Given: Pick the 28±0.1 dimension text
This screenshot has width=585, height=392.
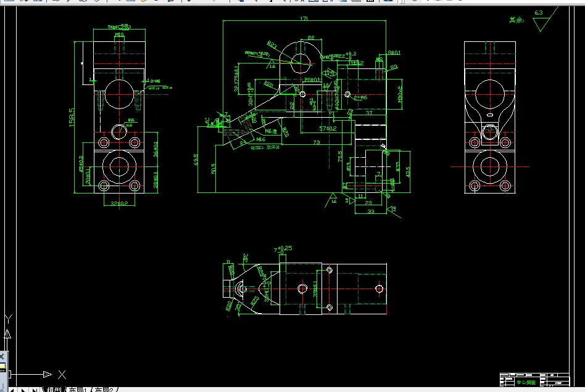Looking at the screenshot, I should [x=156, y=179].
